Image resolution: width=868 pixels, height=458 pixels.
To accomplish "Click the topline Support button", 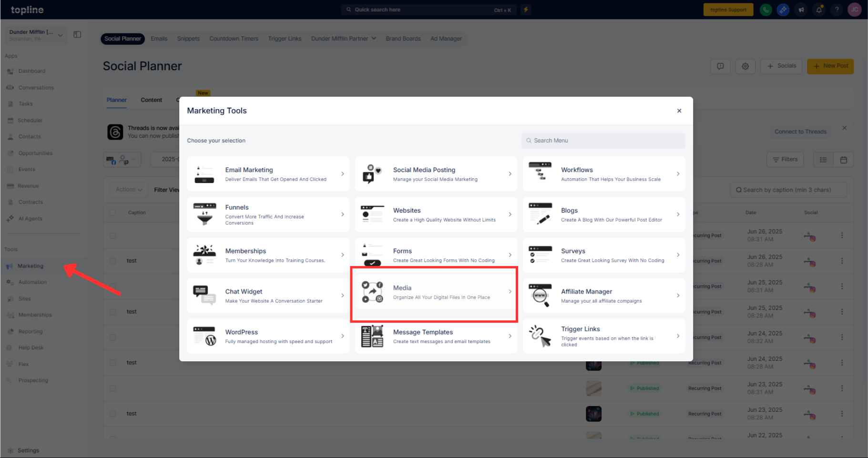I will coord(728,10).
